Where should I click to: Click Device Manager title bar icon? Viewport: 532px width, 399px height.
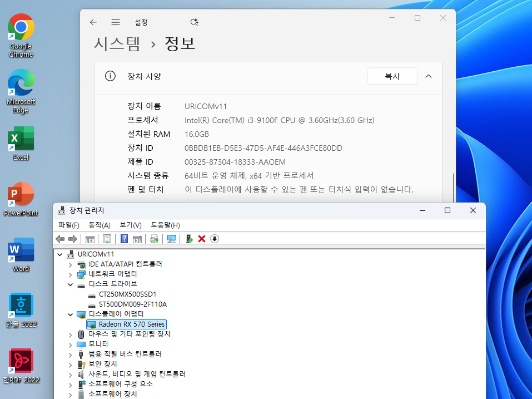tap(61, 210)
